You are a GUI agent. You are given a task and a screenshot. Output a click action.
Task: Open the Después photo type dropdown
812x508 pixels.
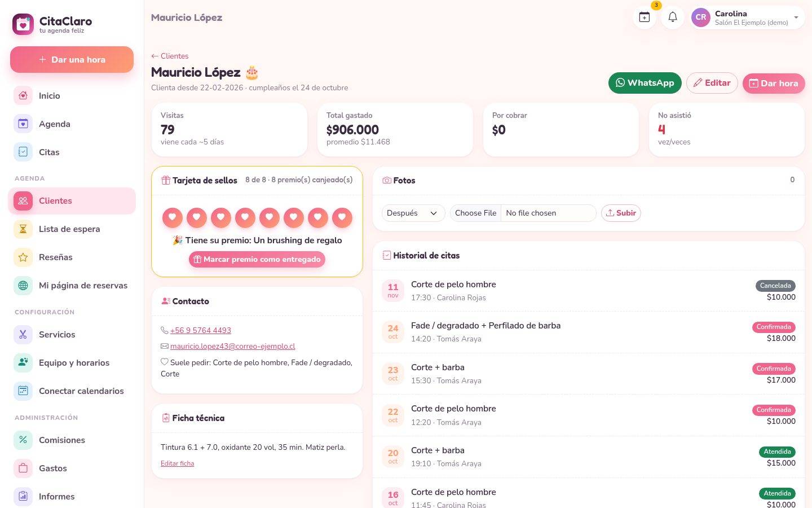[413, 213]
